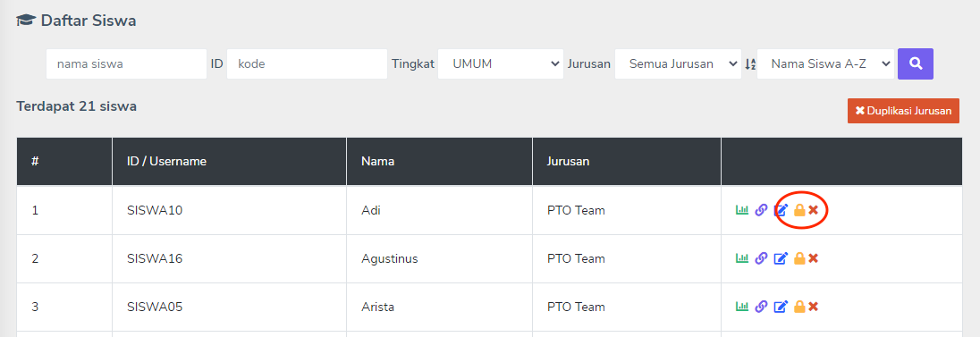The image size is (980, 337).
Task: Open the statistics chart icon for Adi
Action: (x=742, y=210)
